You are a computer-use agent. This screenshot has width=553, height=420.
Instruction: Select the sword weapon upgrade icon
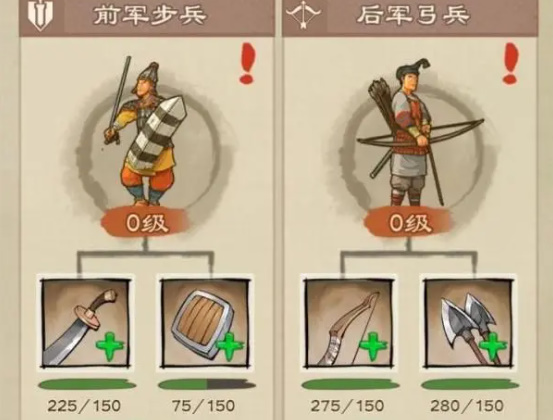click(85, 323)
